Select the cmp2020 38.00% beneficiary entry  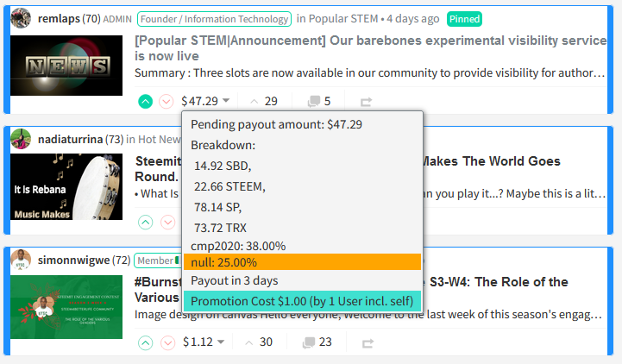tap(238, 245)
